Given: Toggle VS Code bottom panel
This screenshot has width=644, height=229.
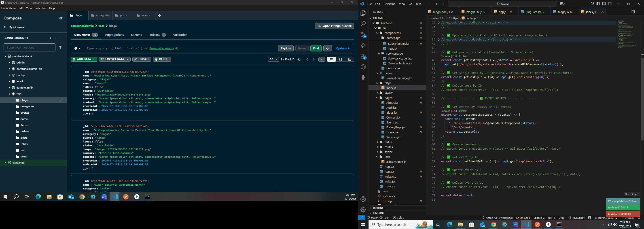Looking at the screenshot, I should tap(604, 4).
